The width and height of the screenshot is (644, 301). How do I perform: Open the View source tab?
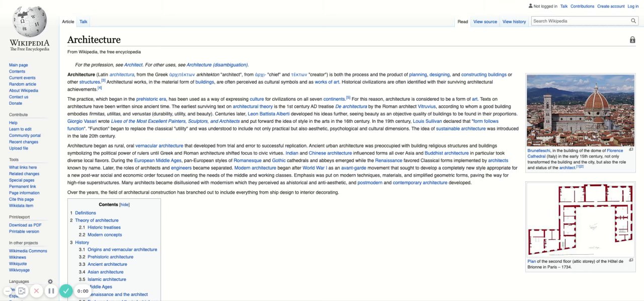[x=485, y=22]
